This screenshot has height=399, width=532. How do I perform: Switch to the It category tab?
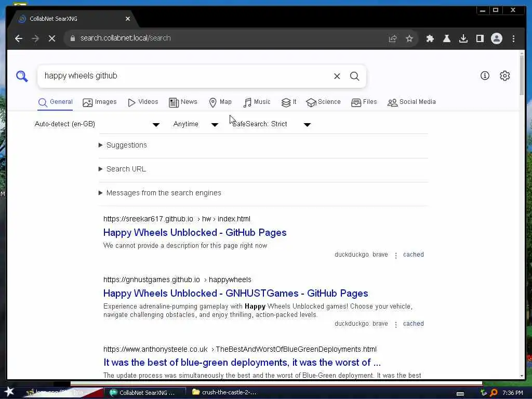click(x=289, y=102)
